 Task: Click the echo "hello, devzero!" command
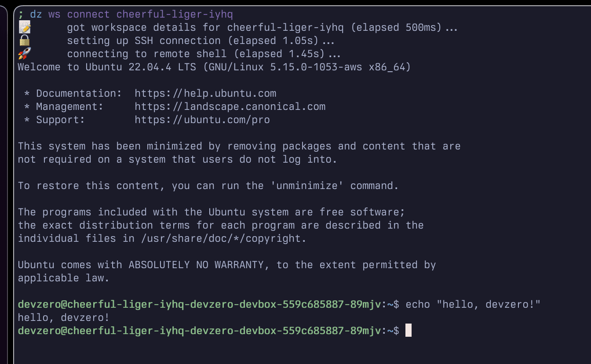tap(473, 304)
